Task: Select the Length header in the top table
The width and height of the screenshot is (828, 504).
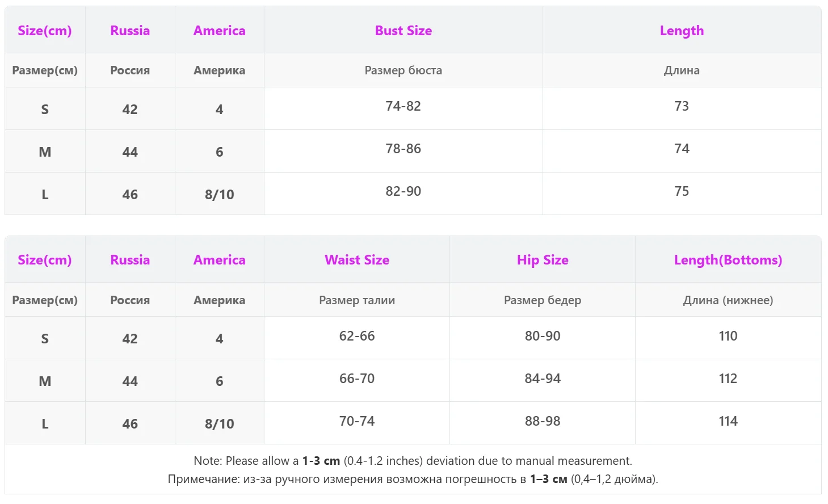Action: pyautogui.click(x=682, y=31)
